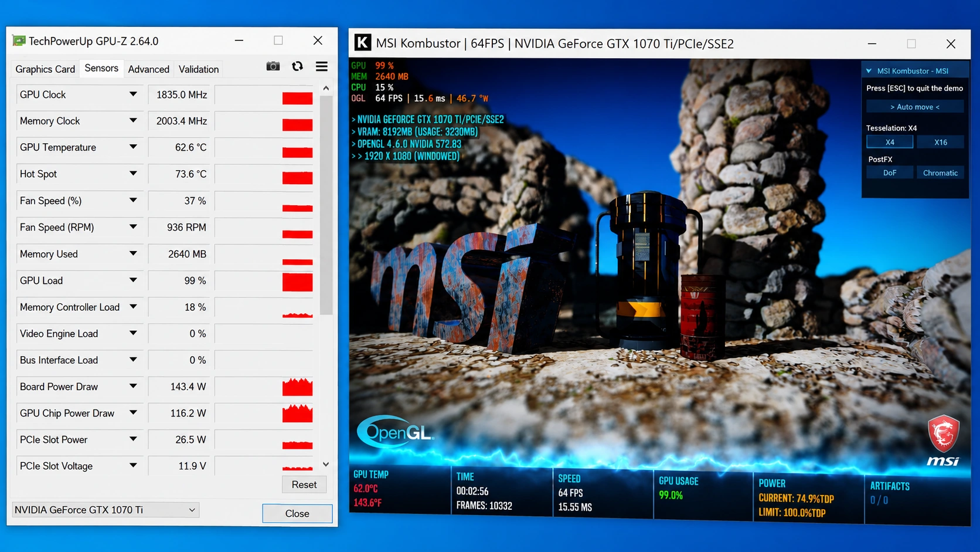Open the PCIe Slot Voltage dropdown arrow

coord(133,466)
